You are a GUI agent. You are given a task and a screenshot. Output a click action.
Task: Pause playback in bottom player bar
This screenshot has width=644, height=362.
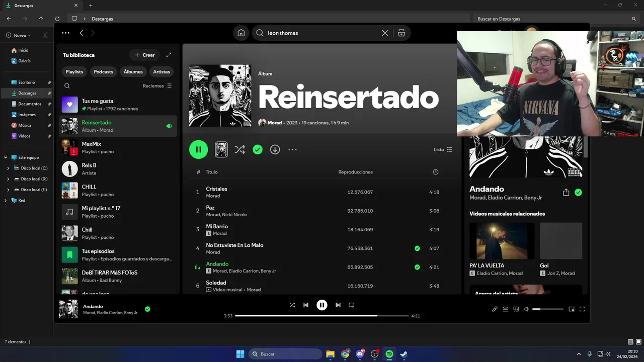[322, 305]
